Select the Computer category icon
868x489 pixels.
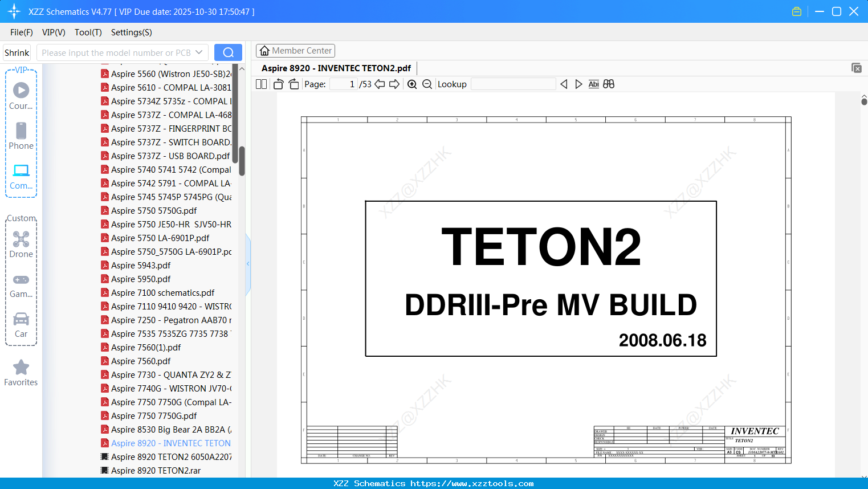click(21, 176)
